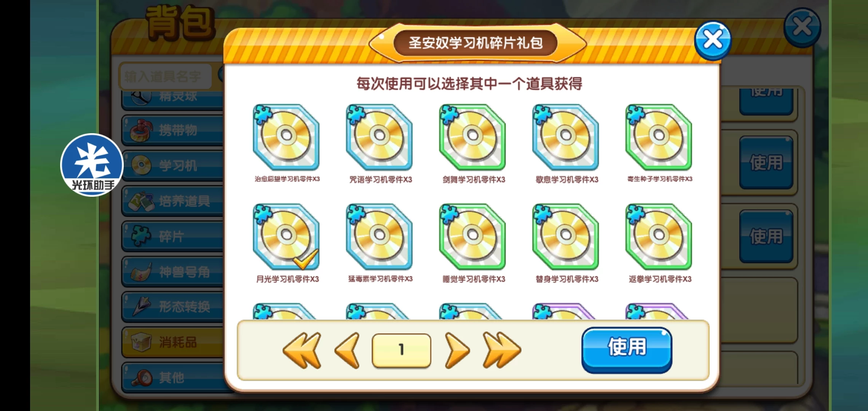Go to next page single arrow
Viewport: 868px width, 411px height.
coord(457,350)
